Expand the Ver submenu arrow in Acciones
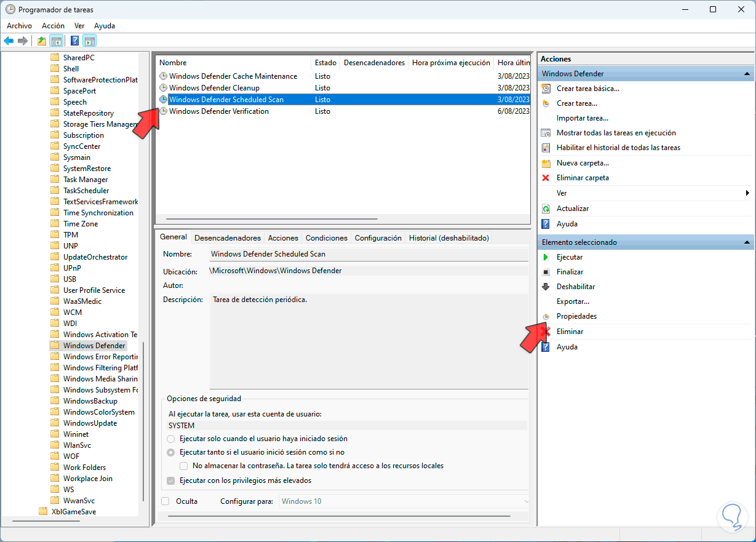This screenshot has height=542, width=756. pos(747,193)
